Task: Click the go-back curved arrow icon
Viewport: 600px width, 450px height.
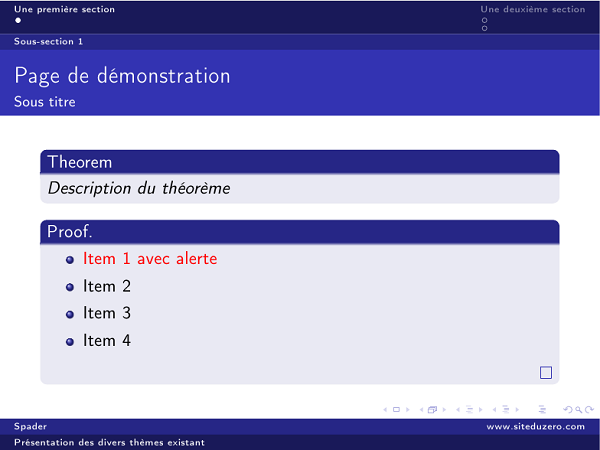Action: pos(568,409)
